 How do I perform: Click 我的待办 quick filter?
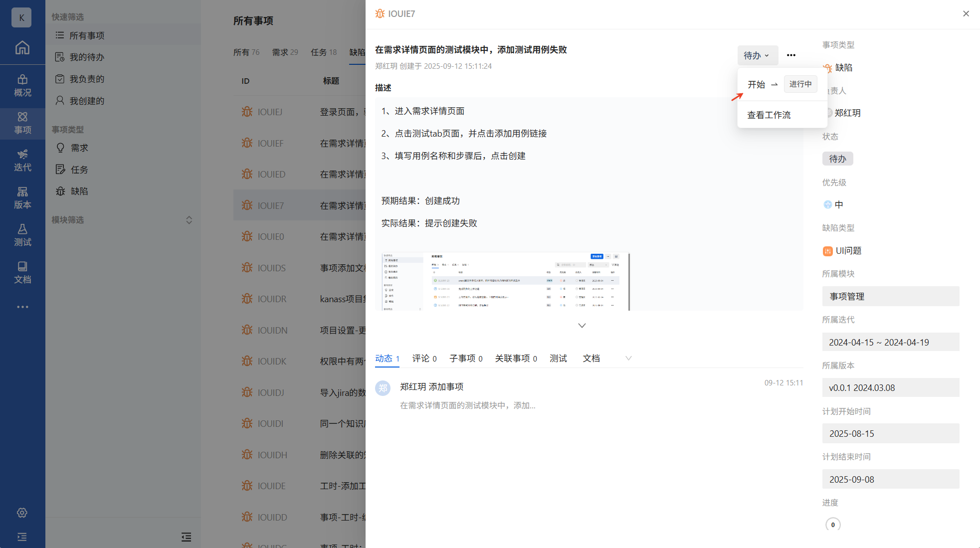tap(87, 57)
